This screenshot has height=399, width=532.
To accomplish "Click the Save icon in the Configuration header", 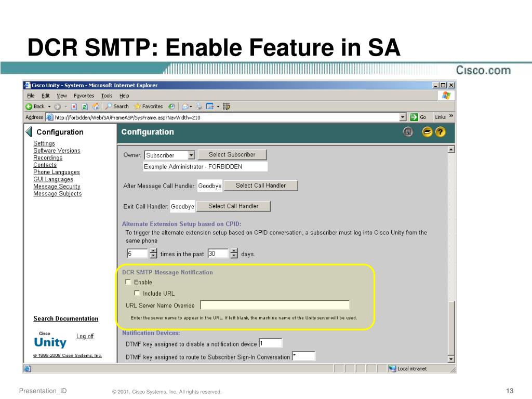I will 408,132.
